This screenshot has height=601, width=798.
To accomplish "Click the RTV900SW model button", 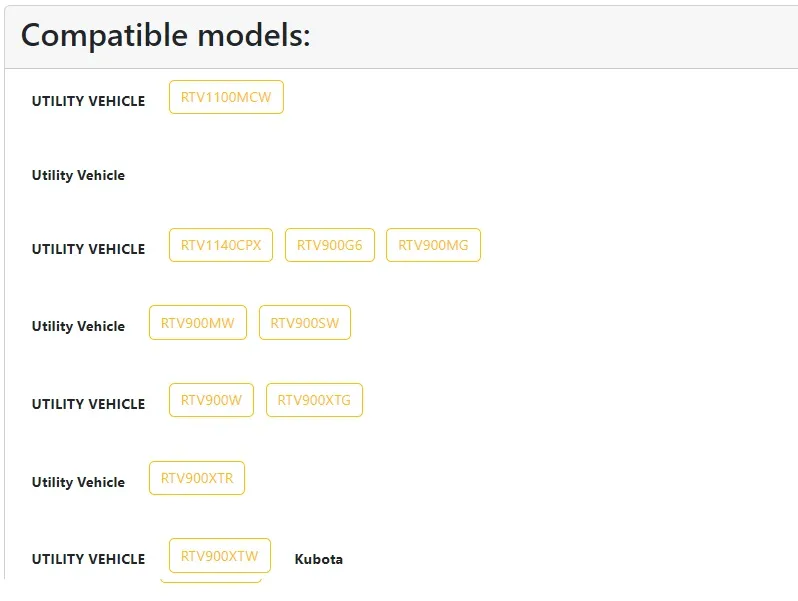I will click(305, 322).
